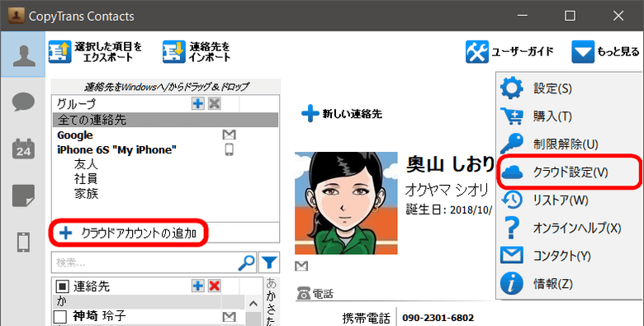This screenshot has height=326, width=644.
Task: Open the Contacts sidebar tab
Action: 23,54
